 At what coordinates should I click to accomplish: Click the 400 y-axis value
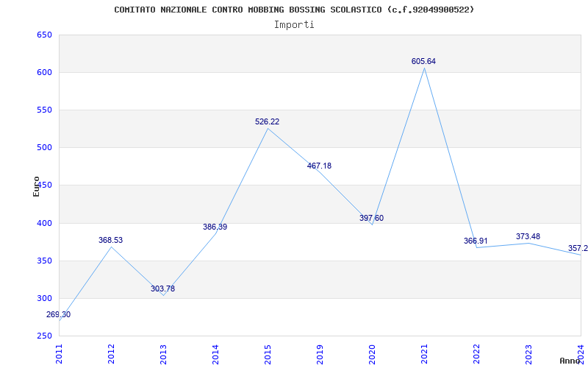[x=44, y=224]
